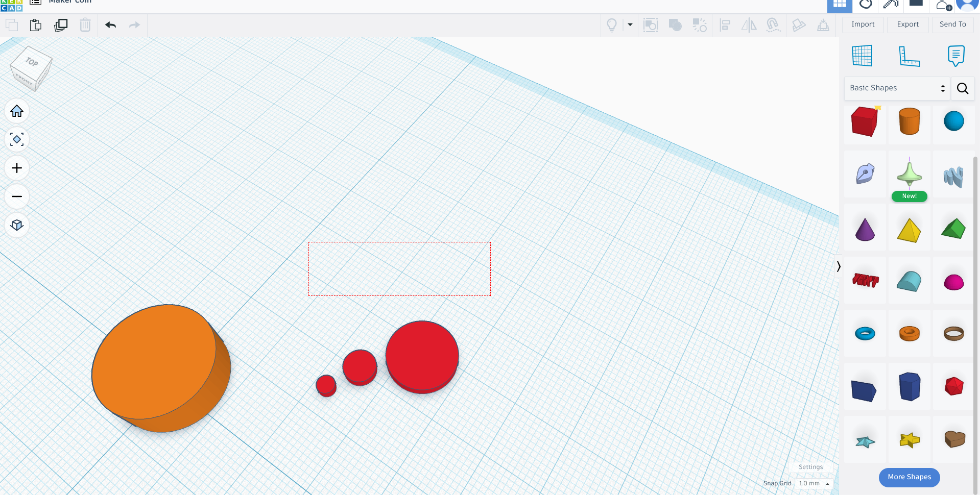Viewport: 980px width, 495px height.
Task: Pick the green Roof shape
Action: (953, 229)
